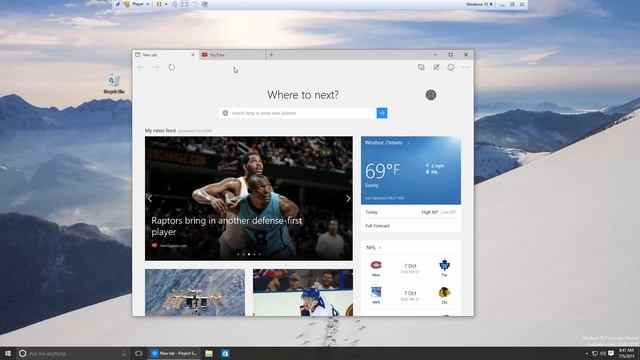Show previous story with left carousel arrow

[x=150, y=198]
